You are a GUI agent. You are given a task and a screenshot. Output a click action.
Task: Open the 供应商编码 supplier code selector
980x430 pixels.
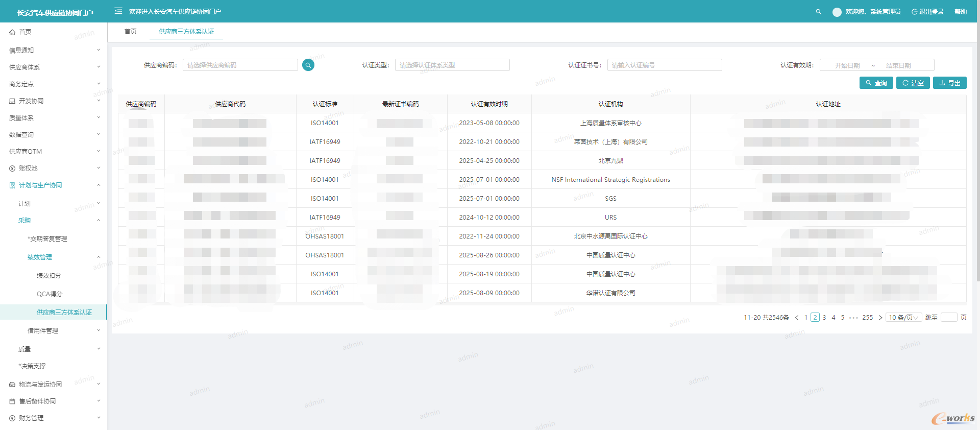[x=240, y=65]
